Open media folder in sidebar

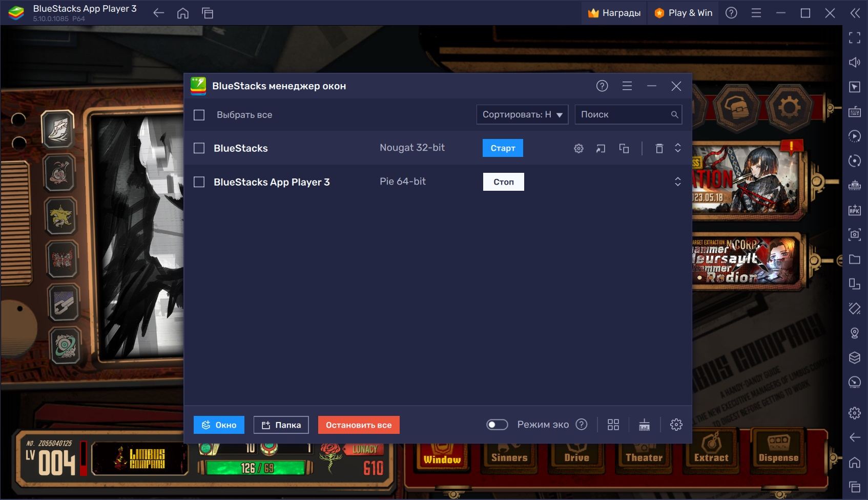pyautogui.click(x=855, y=259)
